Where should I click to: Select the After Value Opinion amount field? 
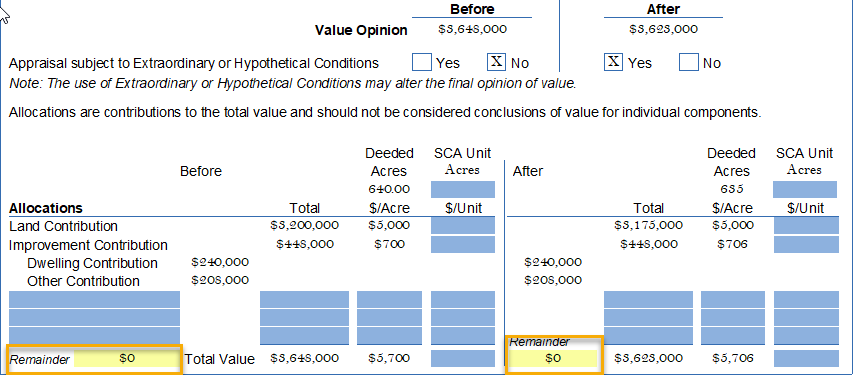coord(663,29)
